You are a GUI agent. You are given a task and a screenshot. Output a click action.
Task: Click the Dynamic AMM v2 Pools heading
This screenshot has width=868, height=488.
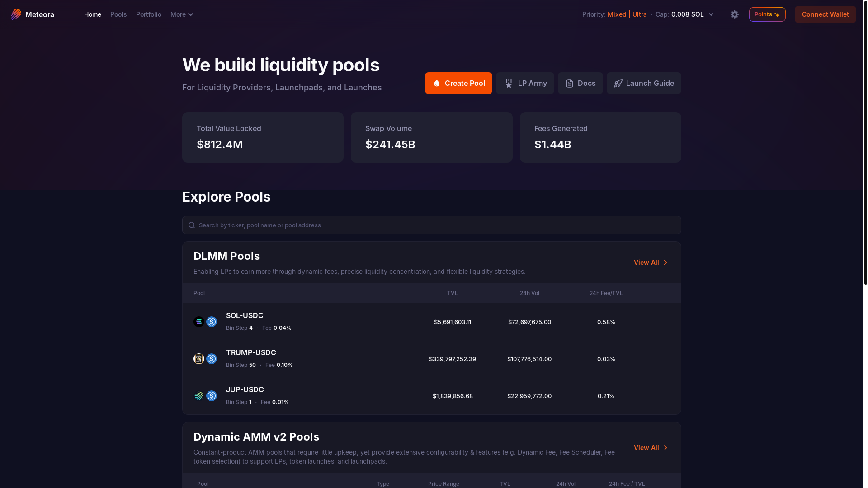pyautogui.click(x=256, y=437)
